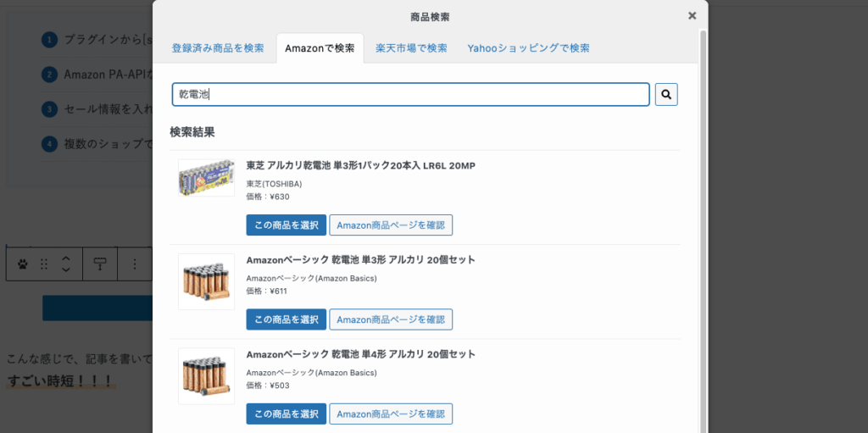This screenshot has width=868, height=433.
Task: Select the Amazonで検索 tab
Action: [320, 48]
